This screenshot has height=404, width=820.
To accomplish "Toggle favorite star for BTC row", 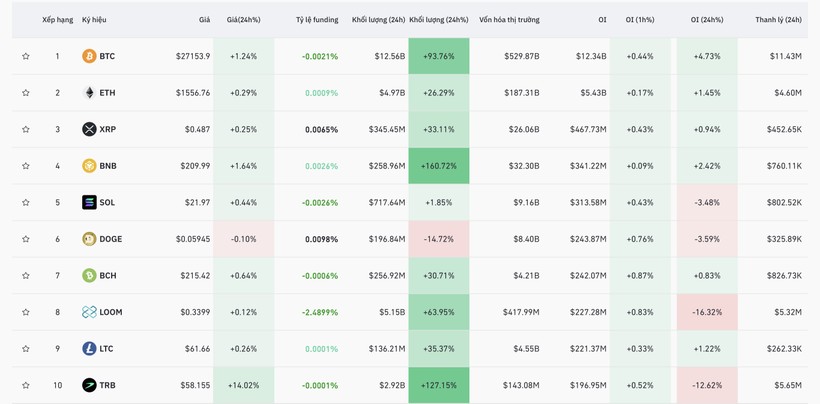I will pyautogui.click(x=26, y=57).
